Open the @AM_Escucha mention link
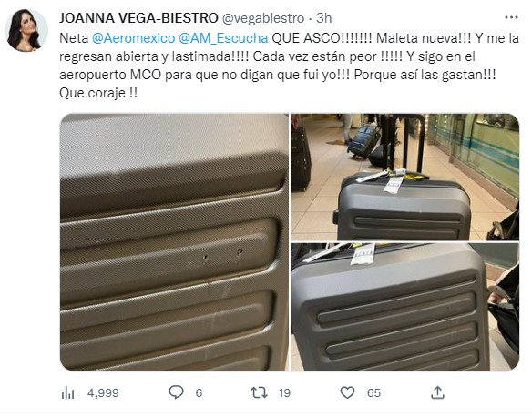Viewport: 532px width, 417px height. (223, 38)
